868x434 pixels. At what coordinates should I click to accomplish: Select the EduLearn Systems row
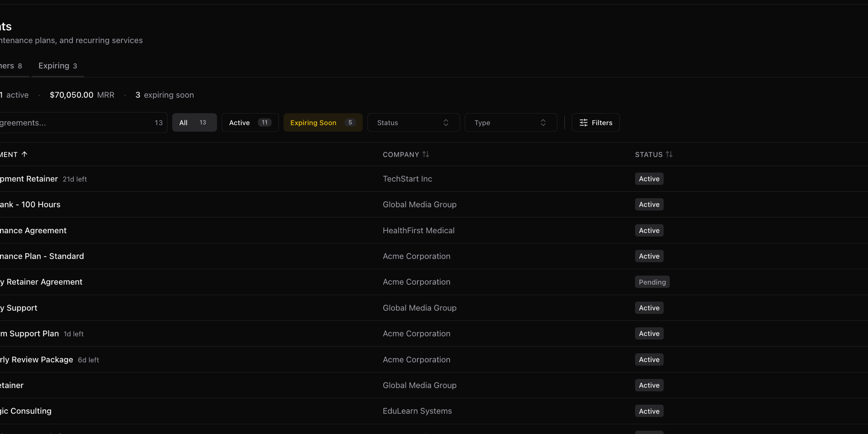pos(417,411)
